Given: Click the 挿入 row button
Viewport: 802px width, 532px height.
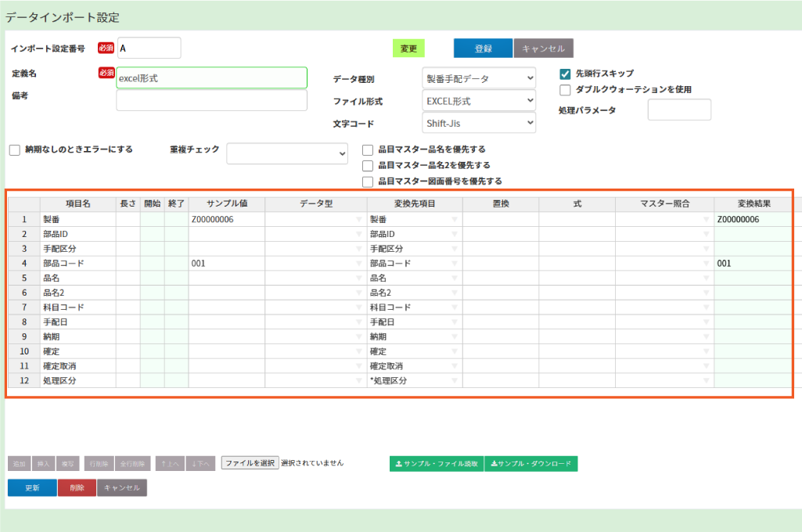Looking at the screenshot, I should 43,464.
